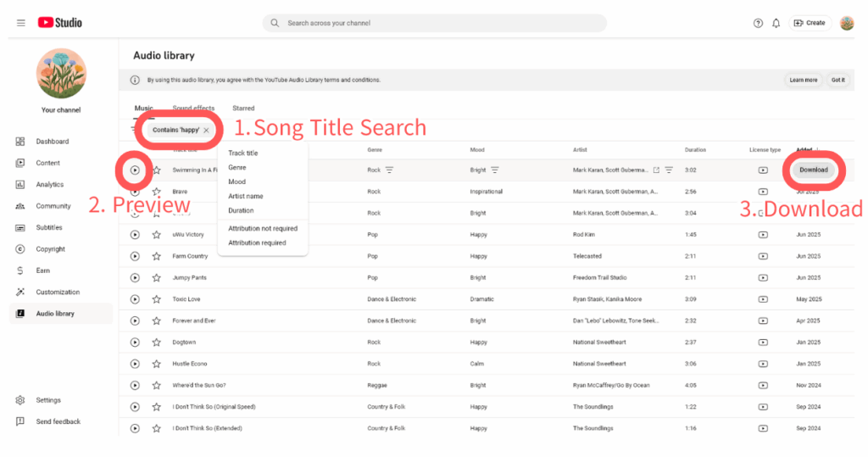
Task: Play preview of Swimming In A track
Action: [135, 170]
